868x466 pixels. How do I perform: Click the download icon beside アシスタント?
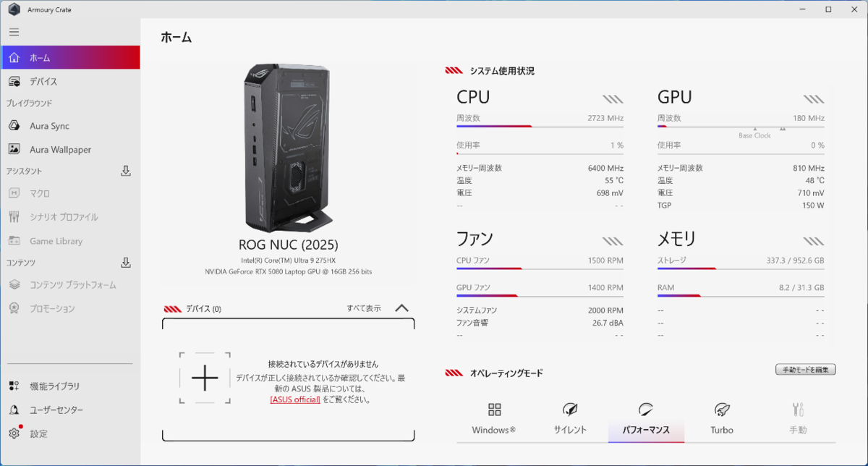pyautogui.click(x=125, y=171)
